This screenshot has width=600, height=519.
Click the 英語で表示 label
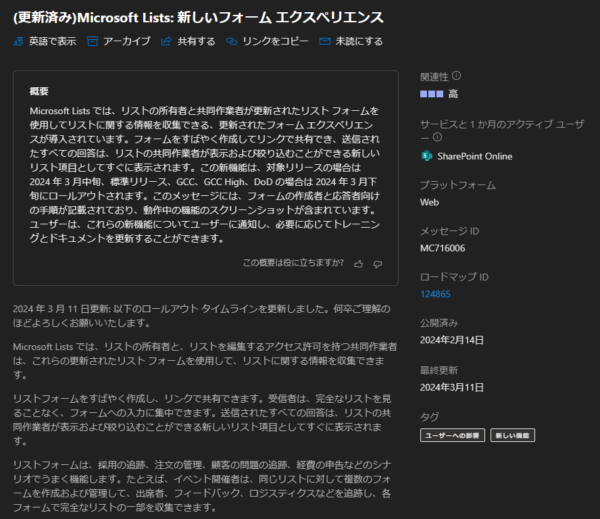pyautogui.click(x=52, y=41)
